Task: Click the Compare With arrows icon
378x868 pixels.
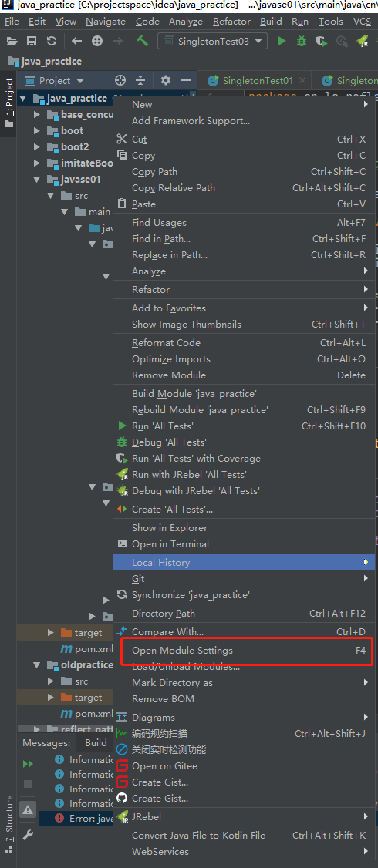Action: (123, 631)
